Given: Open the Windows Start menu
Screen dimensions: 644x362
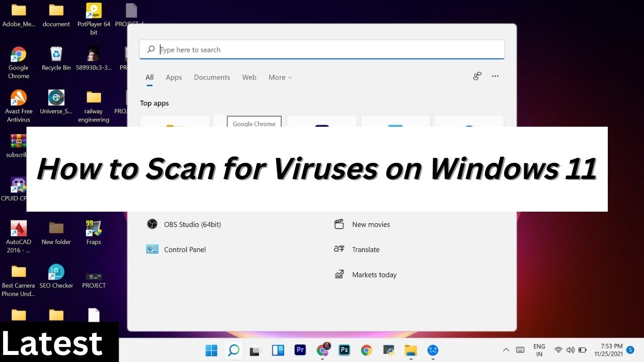Looking at the screenshot, I should (211, 350).
